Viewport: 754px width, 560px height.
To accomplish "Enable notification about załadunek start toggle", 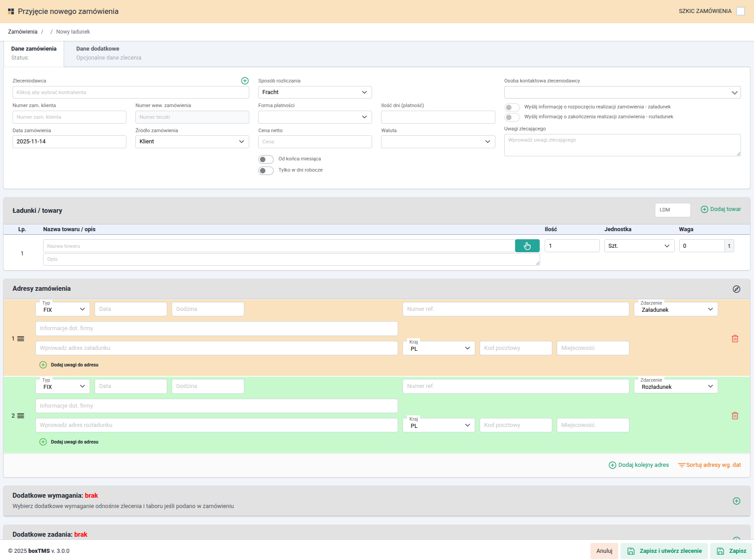I will point(512,108).
